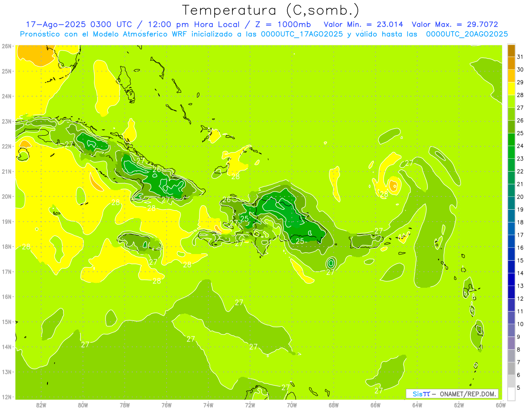Click the "18N" latitude axis label
532x411 pixels.
[7, 247]
